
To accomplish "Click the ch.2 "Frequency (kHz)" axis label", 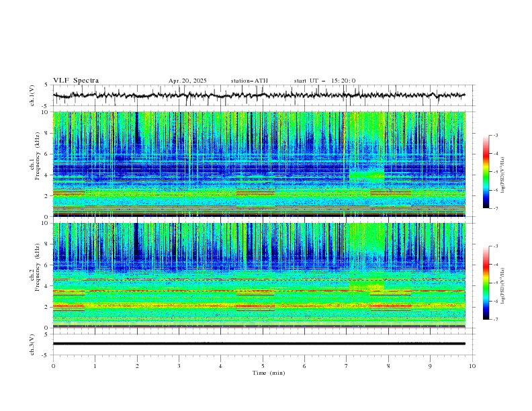I will [38, 267].
